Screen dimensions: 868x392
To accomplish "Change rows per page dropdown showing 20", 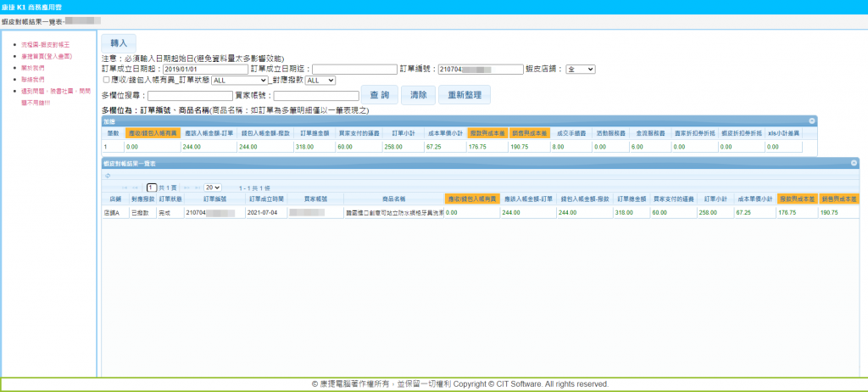I will point(213,187).
